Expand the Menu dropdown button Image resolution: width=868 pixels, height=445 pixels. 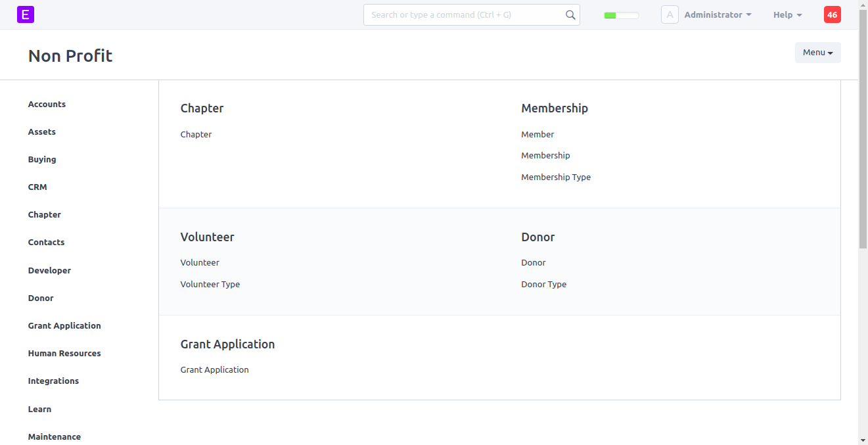(x=817, y=53)
